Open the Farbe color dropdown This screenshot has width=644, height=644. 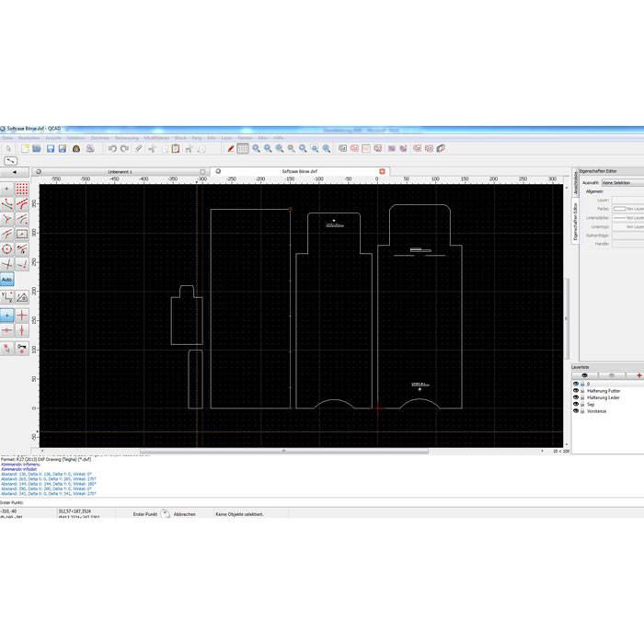tap(628, 208)
